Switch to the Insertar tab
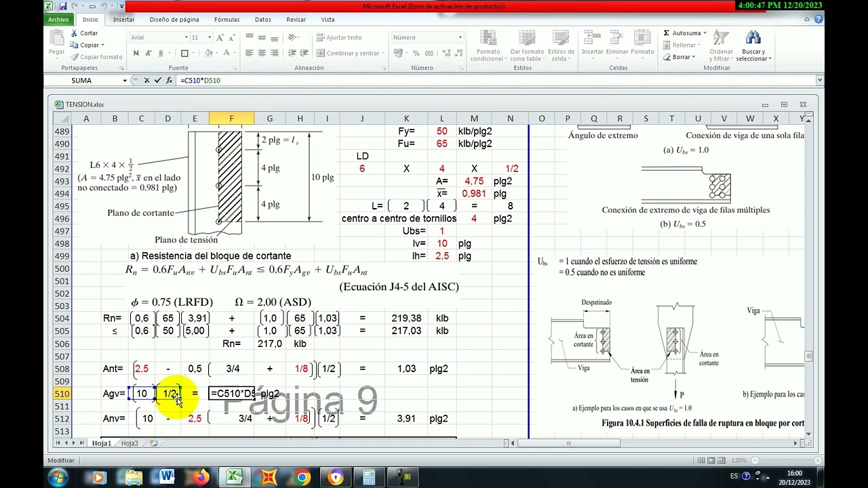This screenshot has height=488, width=868. (123, 20)
